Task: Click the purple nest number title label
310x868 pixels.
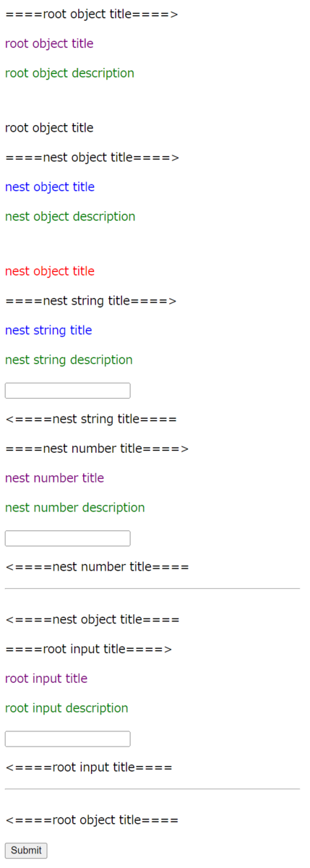Action: tap(54, 478)
